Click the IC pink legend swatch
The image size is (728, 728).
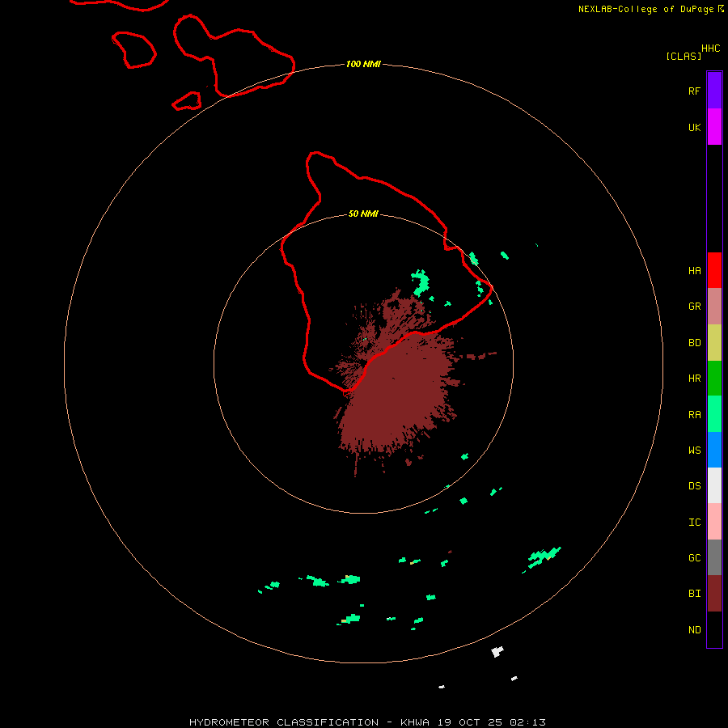pos(714,522)
